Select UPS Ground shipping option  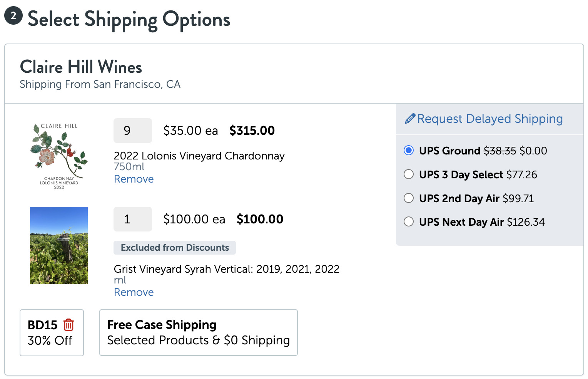tap(409, 150)
